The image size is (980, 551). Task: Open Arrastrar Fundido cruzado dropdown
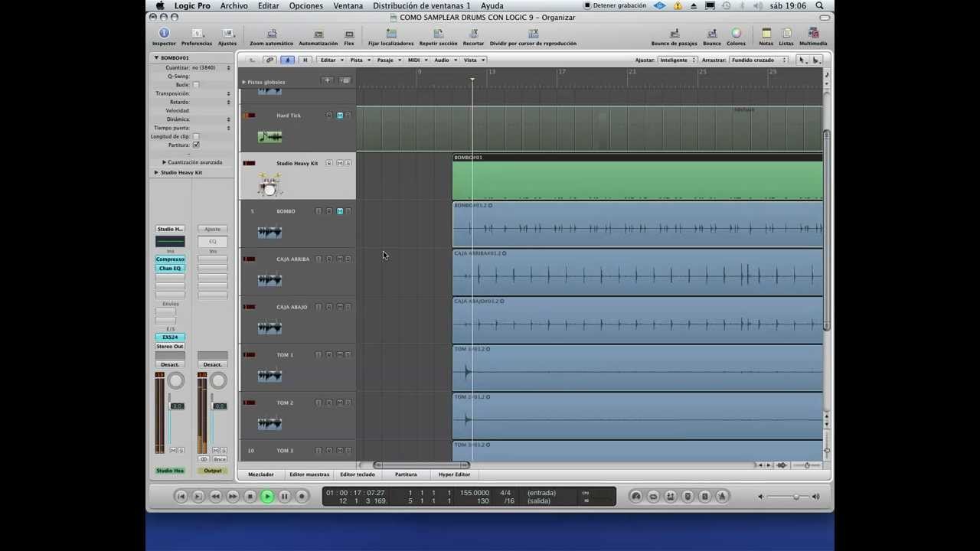pyautogui.click(x=758, y=60)
